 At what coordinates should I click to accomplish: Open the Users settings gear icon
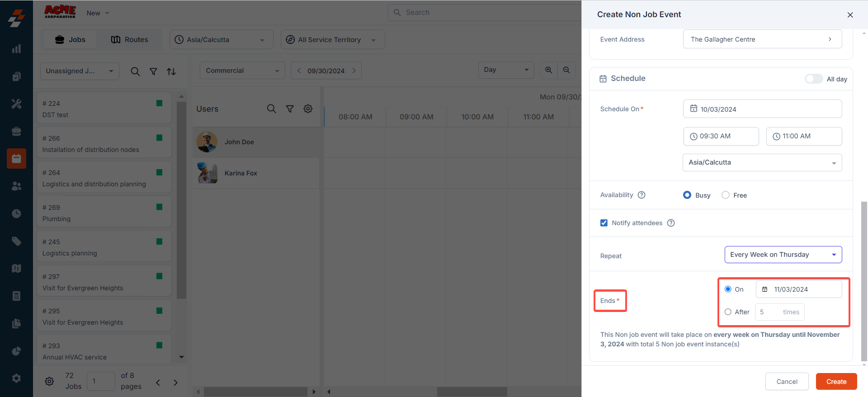click(308, 109)
